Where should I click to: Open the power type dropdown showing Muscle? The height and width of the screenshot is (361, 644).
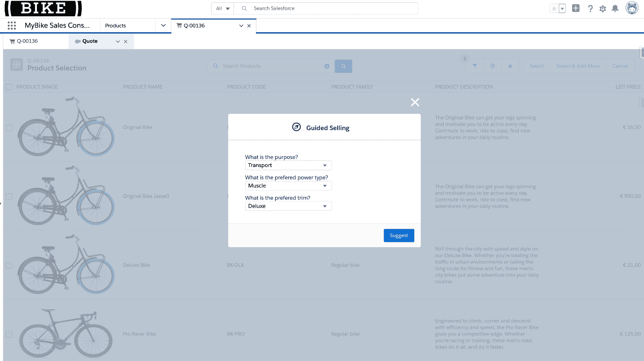pyautogui.click(x=288, y=186)
